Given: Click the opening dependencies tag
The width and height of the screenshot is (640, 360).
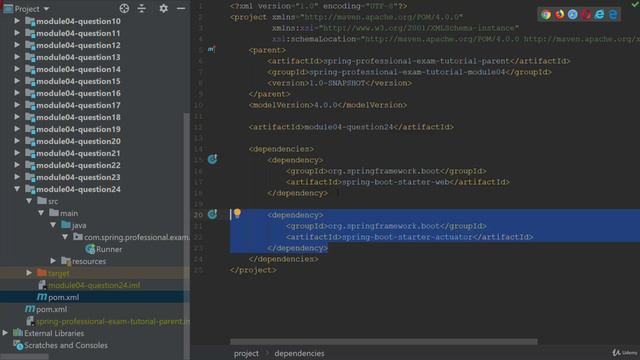Looking at the screenshot, I should 281,149.
